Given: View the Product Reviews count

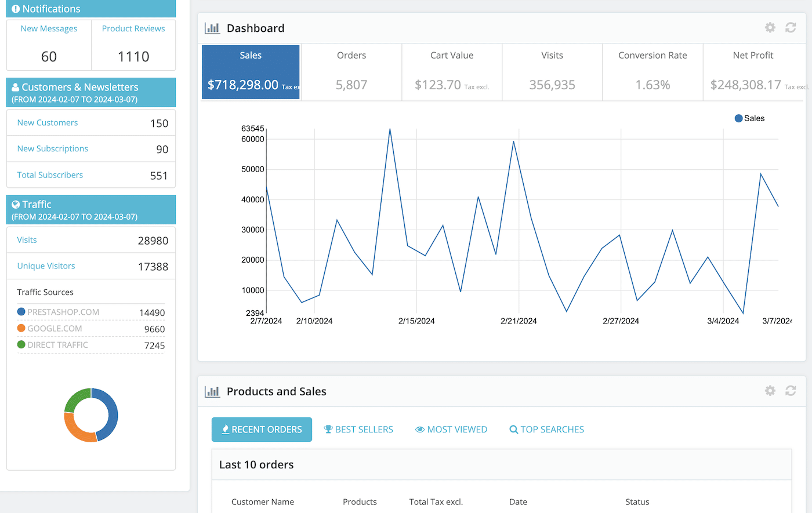Looking at the screenshot, I should coord(133,56).
